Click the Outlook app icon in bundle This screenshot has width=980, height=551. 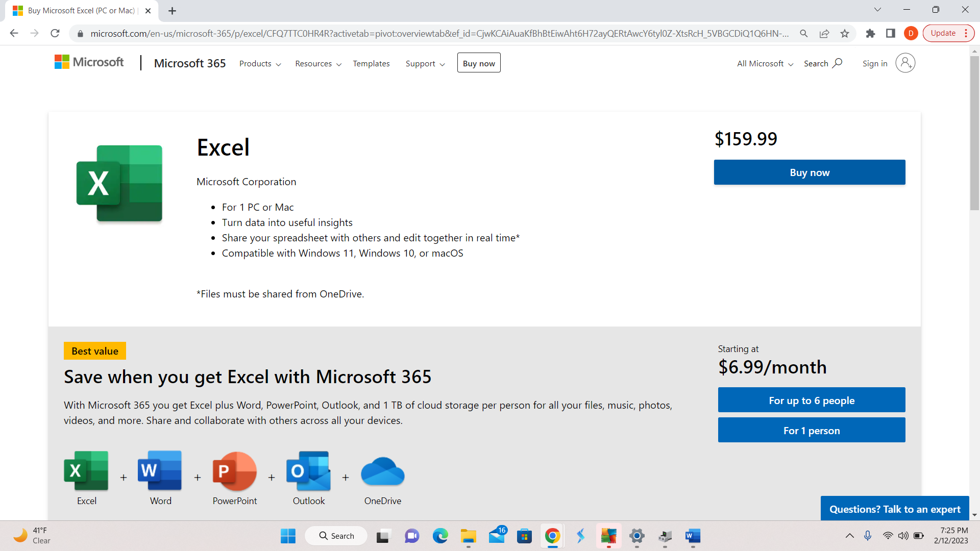(x=308, y=470)
